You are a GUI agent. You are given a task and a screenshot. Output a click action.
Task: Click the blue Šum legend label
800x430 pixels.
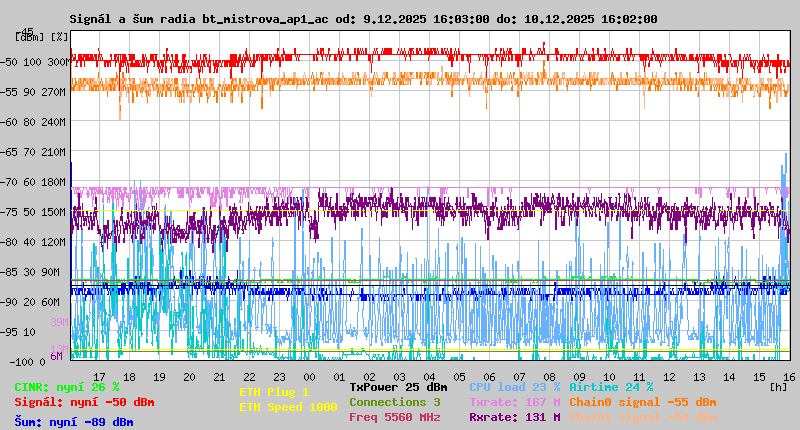(x=74, y=422)
